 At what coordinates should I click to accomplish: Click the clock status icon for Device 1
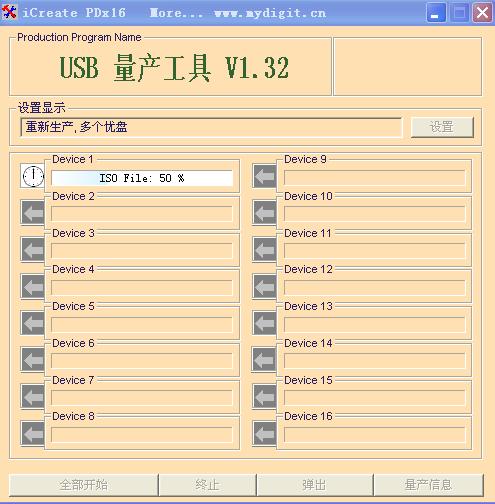click(x=33, y=176)
